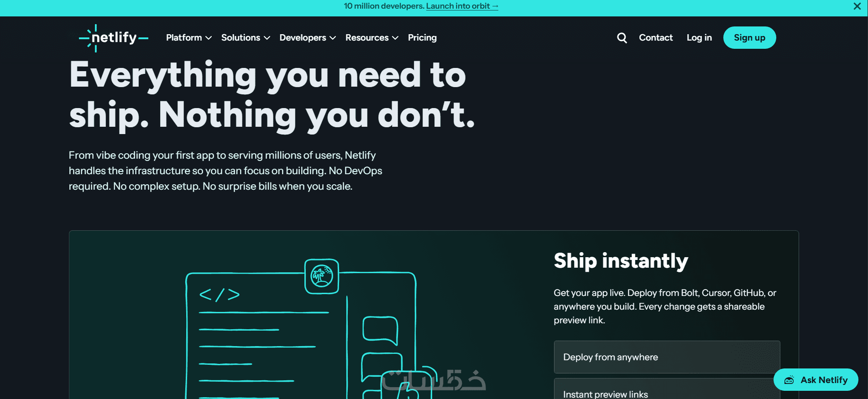The height and width of the screenshot is (399, 868).
Task: Click the Ship instantly heading
Action: pos(621,261)
